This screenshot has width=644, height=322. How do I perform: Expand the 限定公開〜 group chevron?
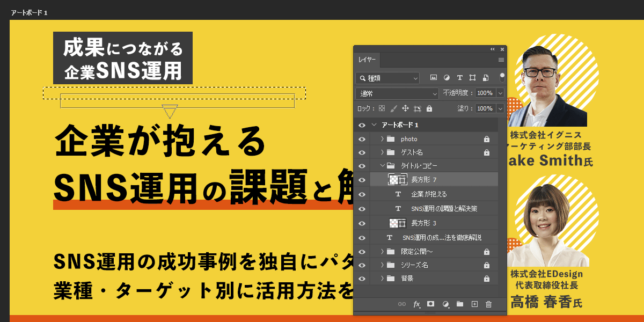pos(382,251)
